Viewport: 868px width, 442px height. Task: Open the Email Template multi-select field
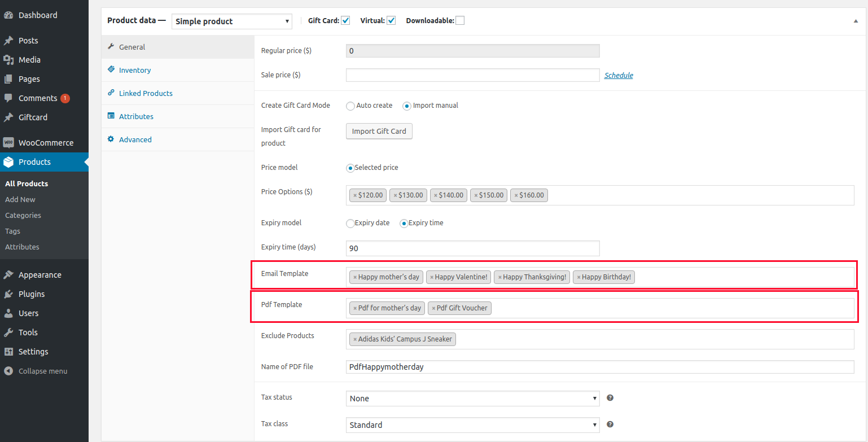coord(600,277)
